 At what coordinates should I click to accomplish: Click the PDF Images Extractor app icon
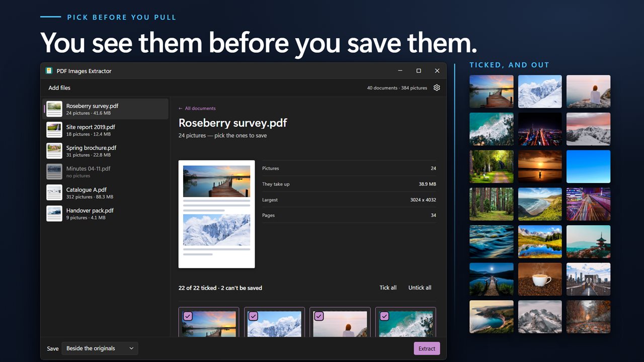49,71
